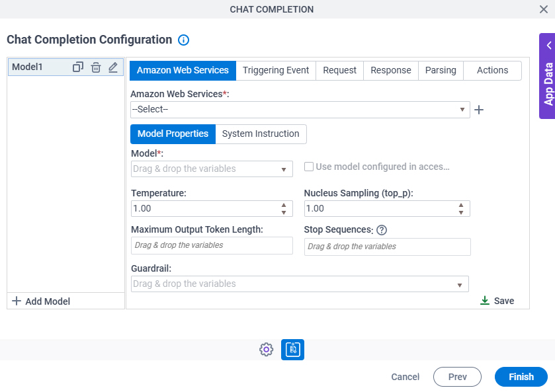Click the Prev button

[x=457, y=377]
